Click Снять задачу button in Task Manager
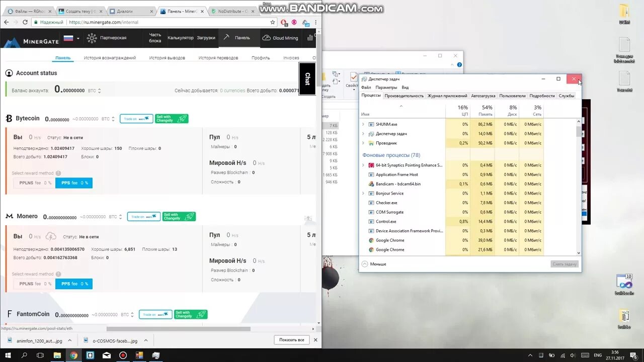The height and width of the screenshot is (362, 644). 565,264
